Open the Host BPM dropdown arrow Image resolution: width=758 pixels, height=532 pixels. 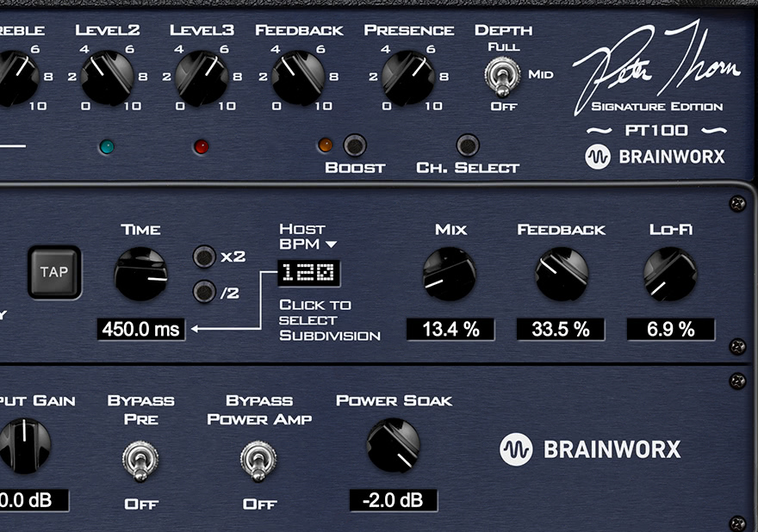[331, 244]
